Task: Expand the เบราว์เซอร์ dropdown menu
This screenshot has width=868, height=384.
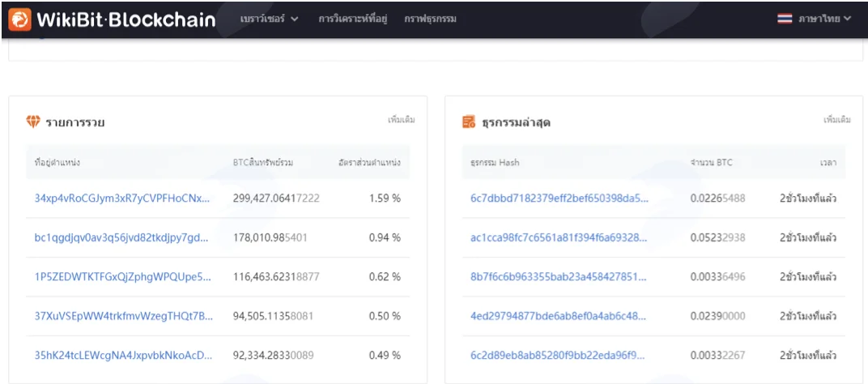Action: click(269, 19)
